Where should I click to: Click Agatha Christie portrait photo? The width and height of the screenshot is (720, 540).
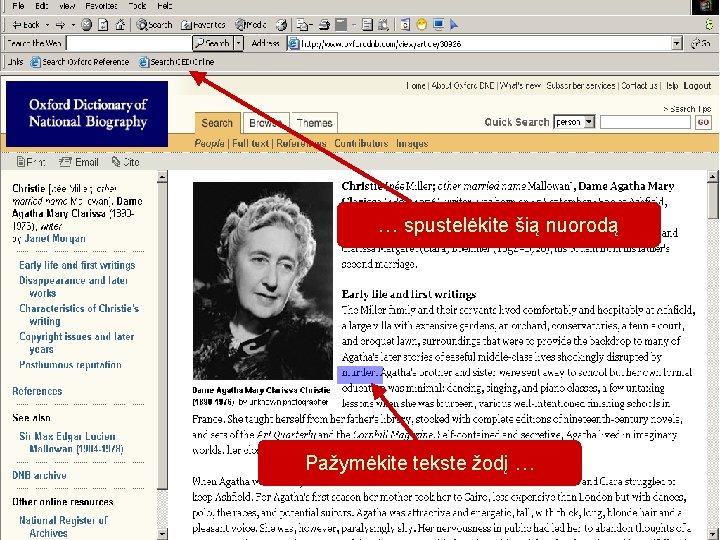pos(263,281)
